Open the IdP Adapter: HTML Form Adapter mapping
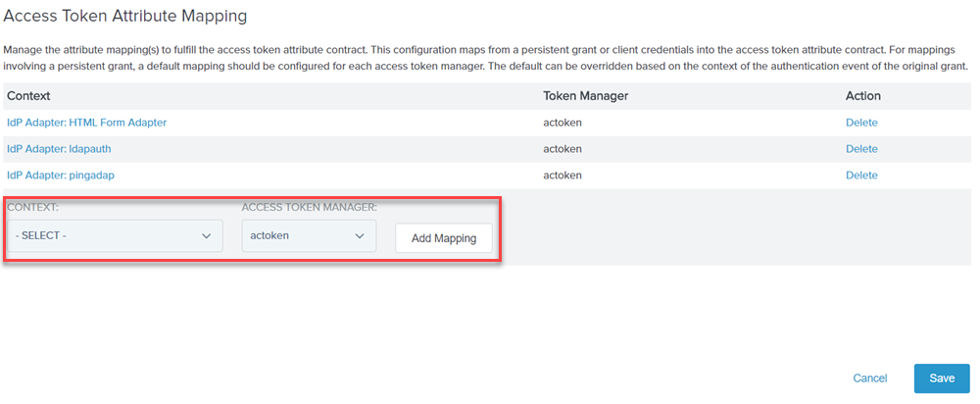The width and height of the screenshot is (980, 404). tap(87, 123)
